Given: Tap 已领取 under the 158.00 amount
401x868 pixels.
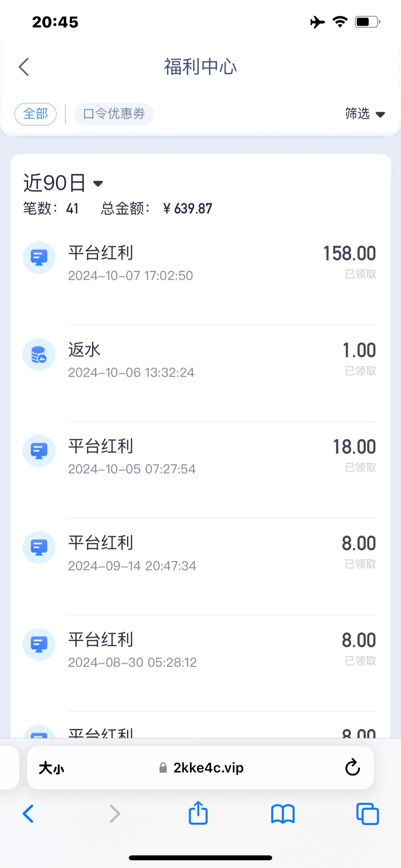Looking at the screenshot, I should click(x=360, y=274).
